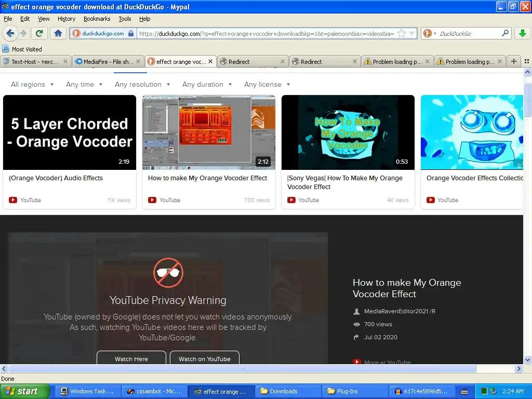Close the MediaFire tab
532x399 pixels.
pos(138,61)
